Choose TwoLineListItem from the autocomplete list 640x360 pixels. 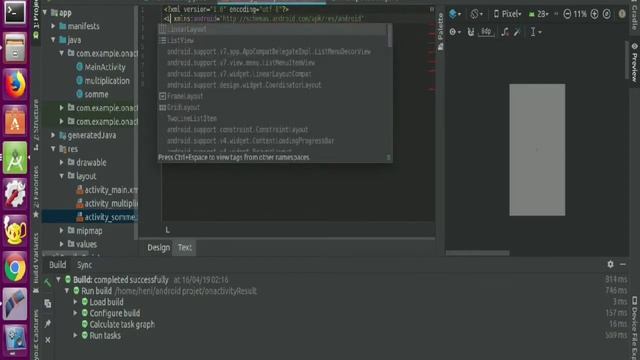coord(272,118)
